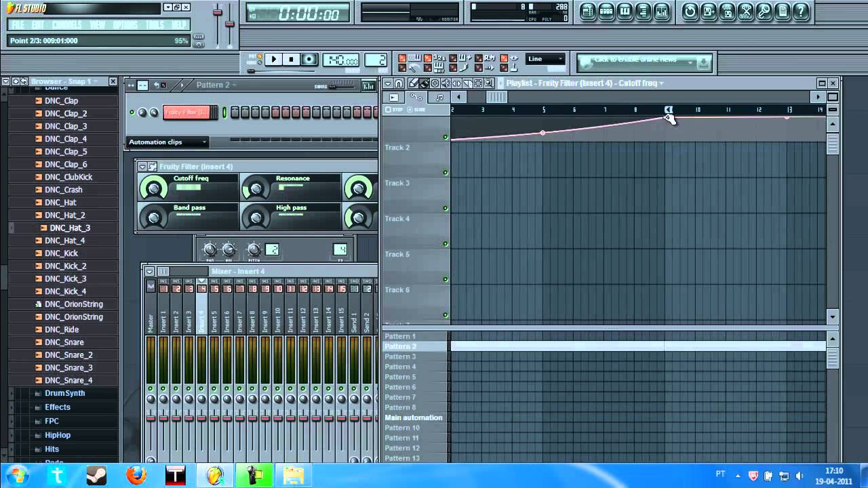The height and width of the screenshot is (488, 868).
Task: Open the help question mark icon
Action: tap(801, 12)
